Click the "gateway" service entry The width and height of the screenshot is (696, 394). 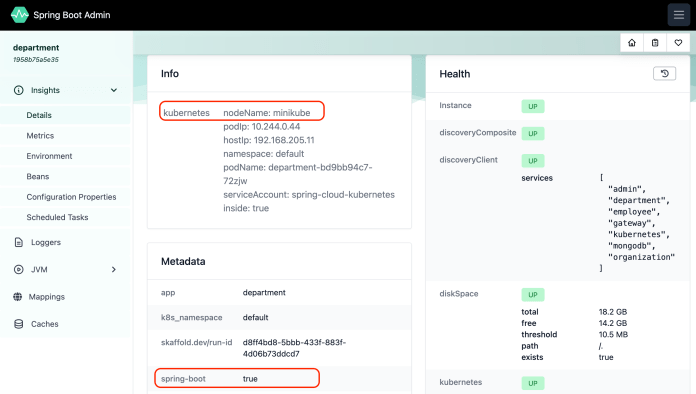click(x=632, y=223)
